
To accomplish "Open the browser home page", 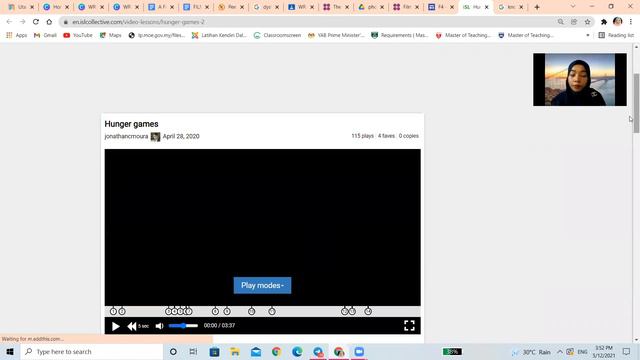I will [49, 22].
